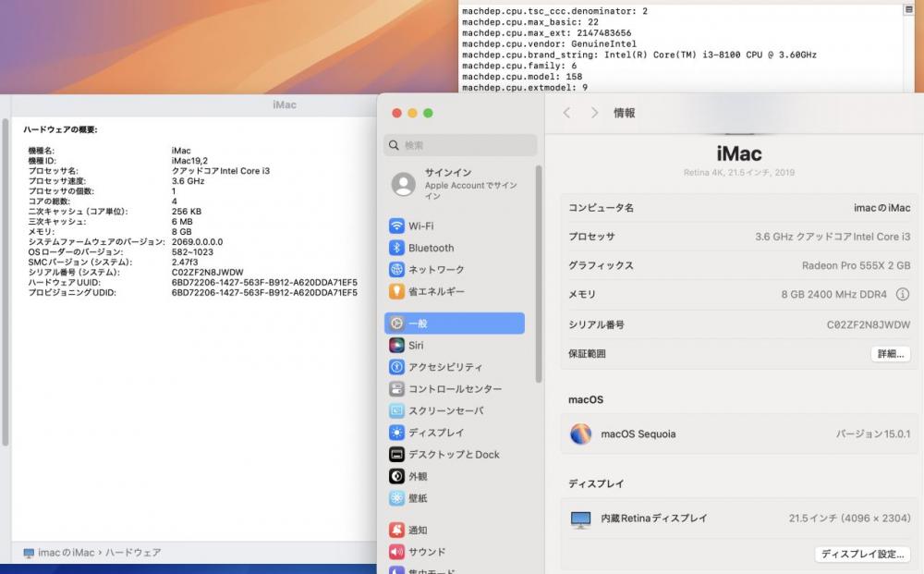
Task: Select コントロールセンター in sidebar
Action: click(x=454, y=389)
